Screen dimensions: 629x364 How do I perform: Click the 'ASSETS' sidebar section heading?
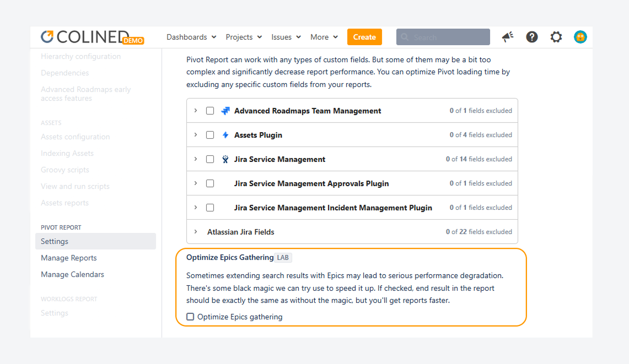(51, 123)
